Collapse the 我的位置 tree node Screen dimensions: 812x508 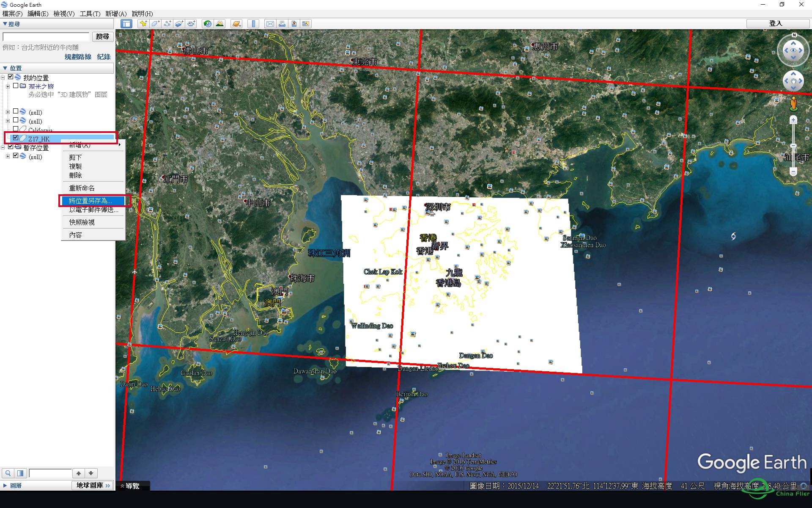[x=3, y=77]
